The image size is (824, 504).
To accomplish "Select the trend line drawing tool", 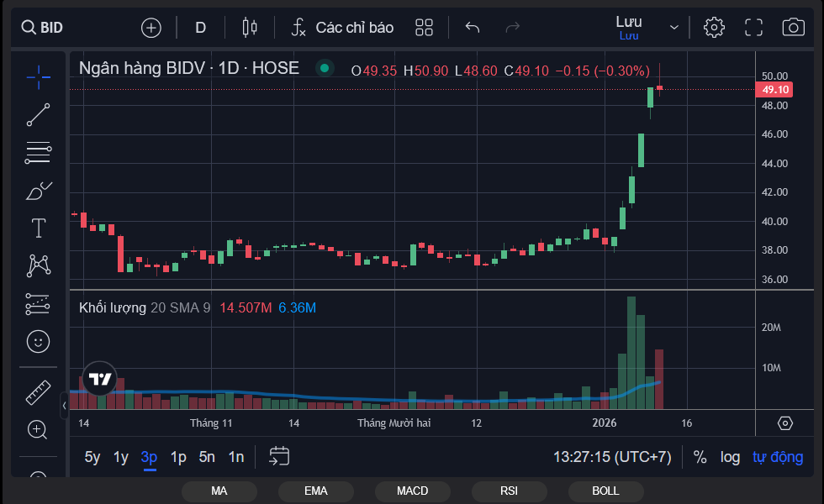I will point(38,115).
